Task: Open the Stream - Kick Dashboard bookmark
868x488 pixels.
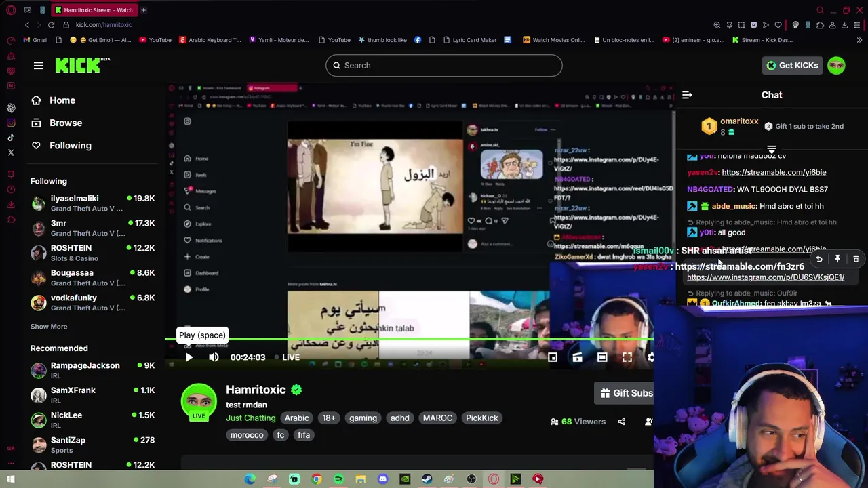Action: click(762, 40)
